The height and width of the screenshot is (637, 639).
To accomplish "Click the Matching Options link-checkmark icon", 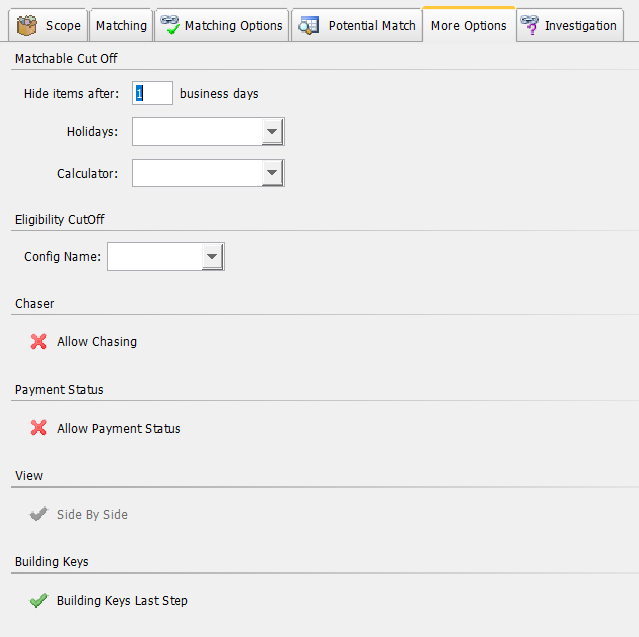I will tap(170, 25).
